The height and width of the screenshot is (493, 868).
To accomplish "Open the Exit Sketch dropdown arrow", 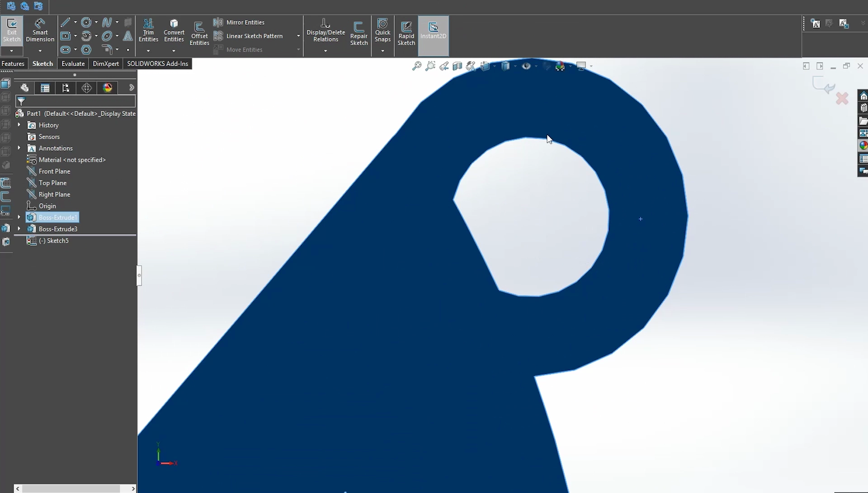I will pos(12,51).
